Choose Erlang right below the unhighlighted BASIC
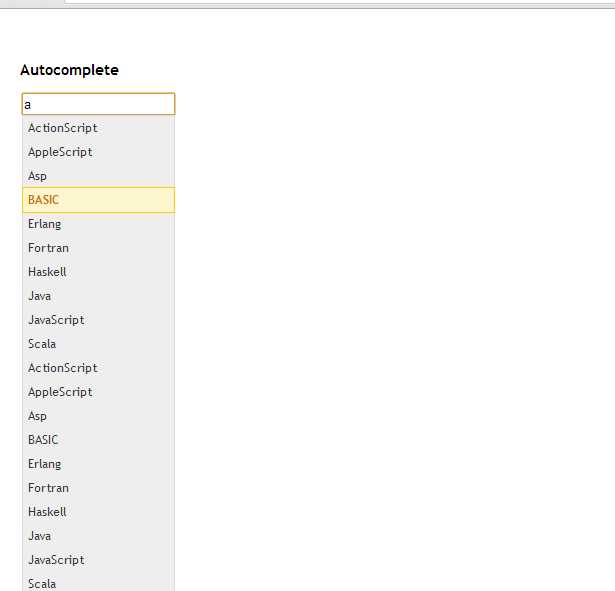Image resolution: width=615 pixels, height=591 pixels. 98,464
